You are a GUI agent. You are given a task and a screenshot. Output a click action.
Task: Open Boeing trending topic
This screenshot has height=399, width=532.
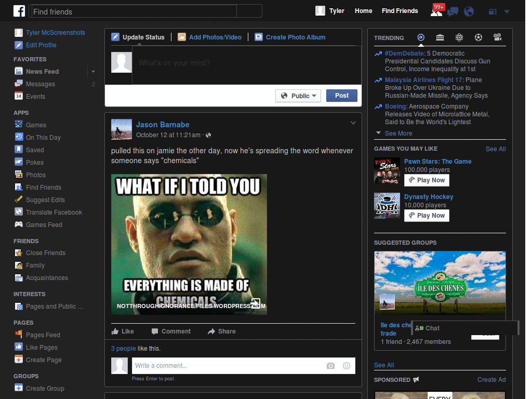[395, 106]
